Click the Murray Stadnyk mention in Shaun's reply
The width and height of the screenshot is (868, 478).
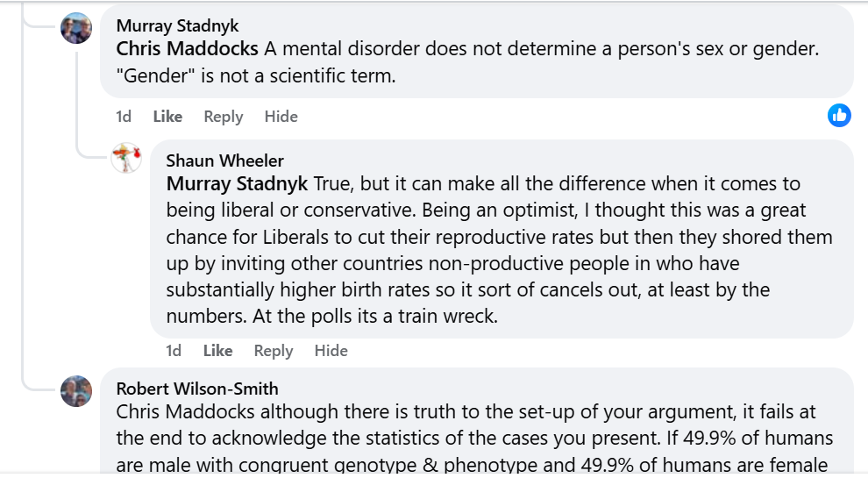[237, 184]
